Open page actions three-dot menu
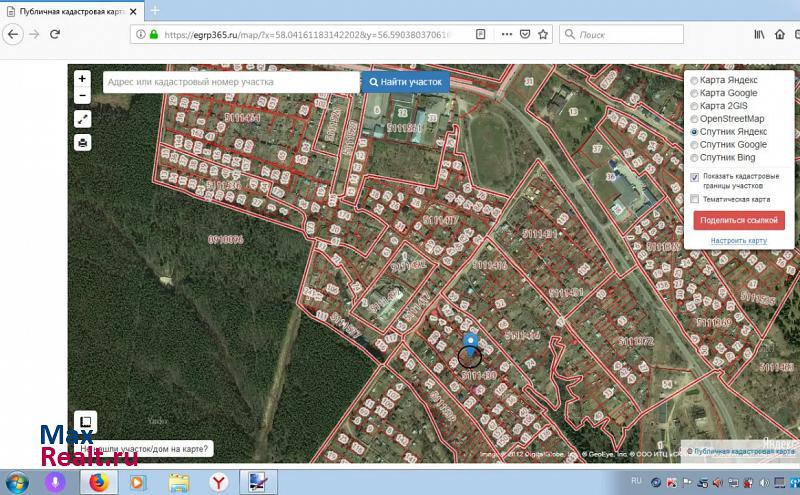 [504, 34]
